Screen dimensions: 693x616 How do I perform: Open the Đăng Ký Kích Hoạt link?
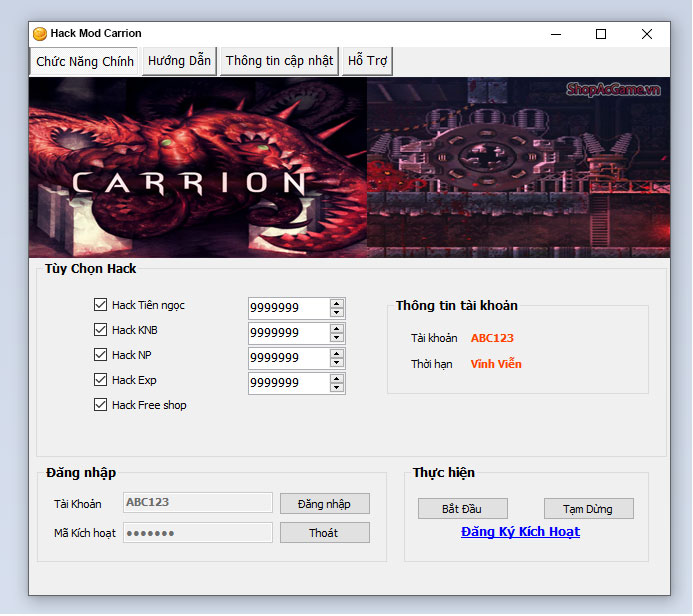coord(520,532)
